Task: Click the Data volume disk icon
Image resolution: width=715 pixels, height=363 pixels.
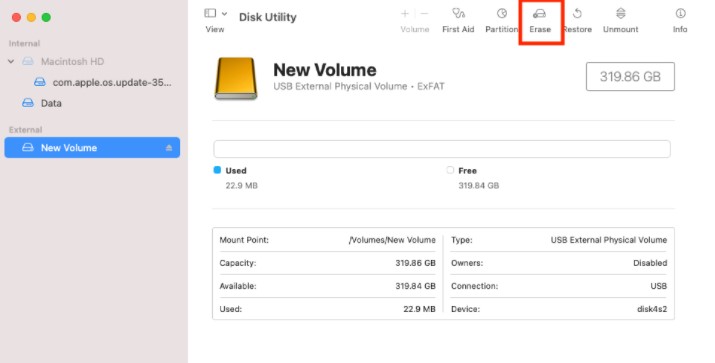Action: point(28,103)
